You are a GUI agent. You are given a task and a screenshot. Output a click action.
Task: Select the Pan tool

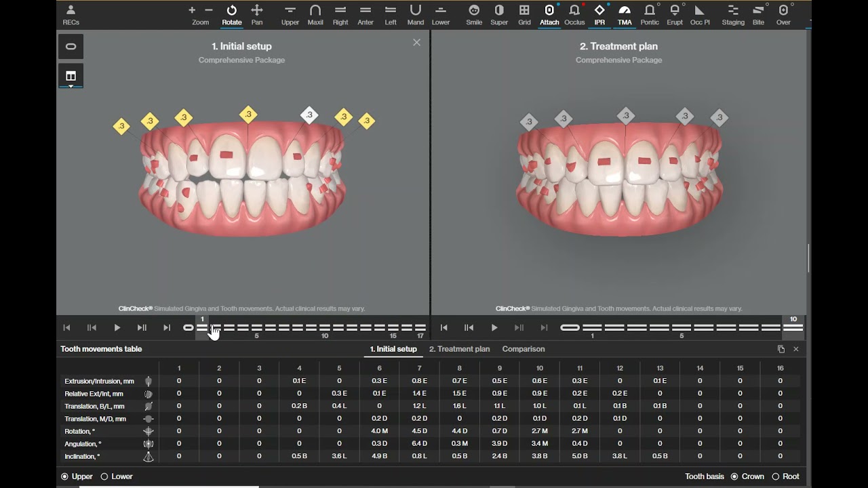click(x=257, y=14)
